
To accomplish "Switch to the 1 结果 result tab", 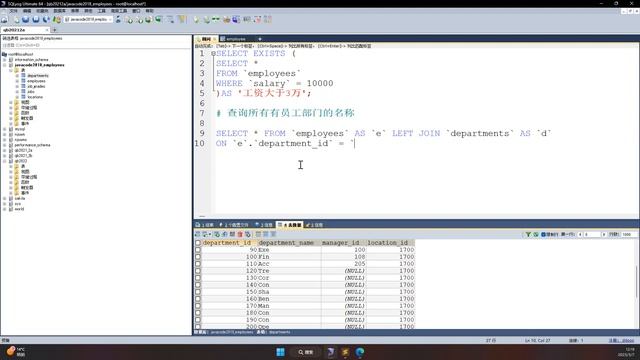I will (204, 225).
